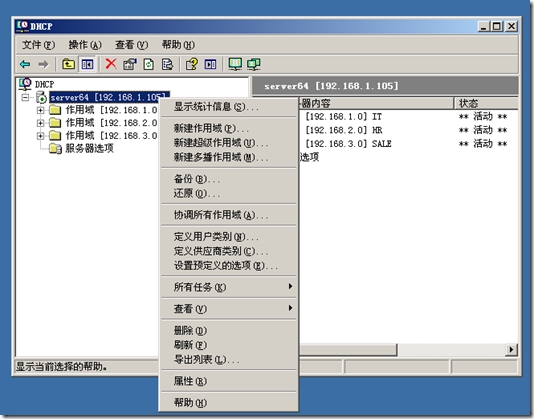Click the Refresh toolbar icon

tap(148, 64)
